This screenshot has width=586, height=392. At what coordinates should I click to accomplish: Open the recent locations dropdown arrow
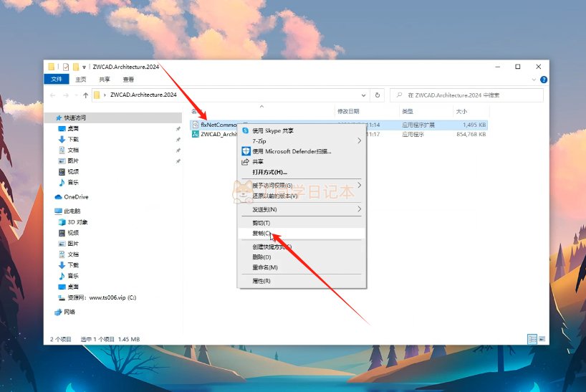(76, 95)
